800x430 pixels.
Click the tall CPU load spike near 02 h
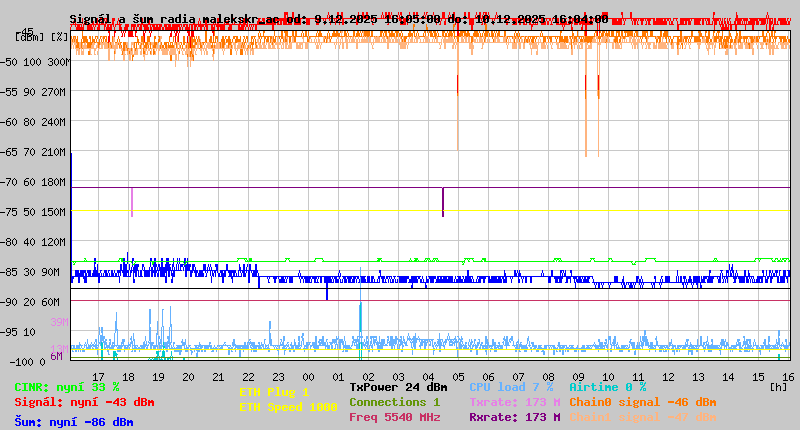coord(361,314)
